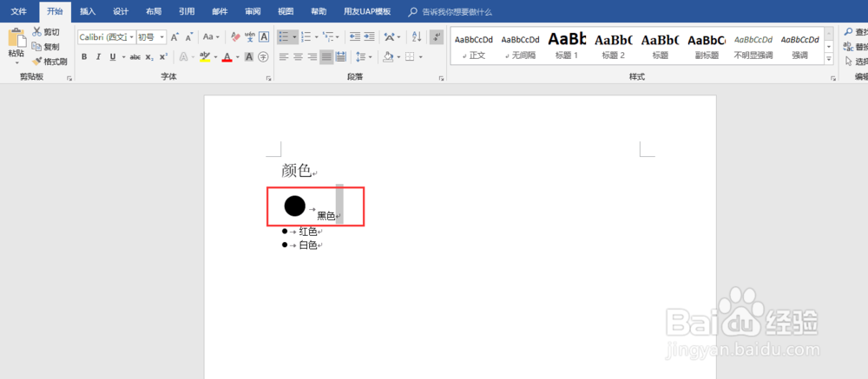Apply the 无间隔 (No Spacing) style
Image resolution: width=868 pixels, height=379 pixels.
pyautogui.click(x=520, y=46)
